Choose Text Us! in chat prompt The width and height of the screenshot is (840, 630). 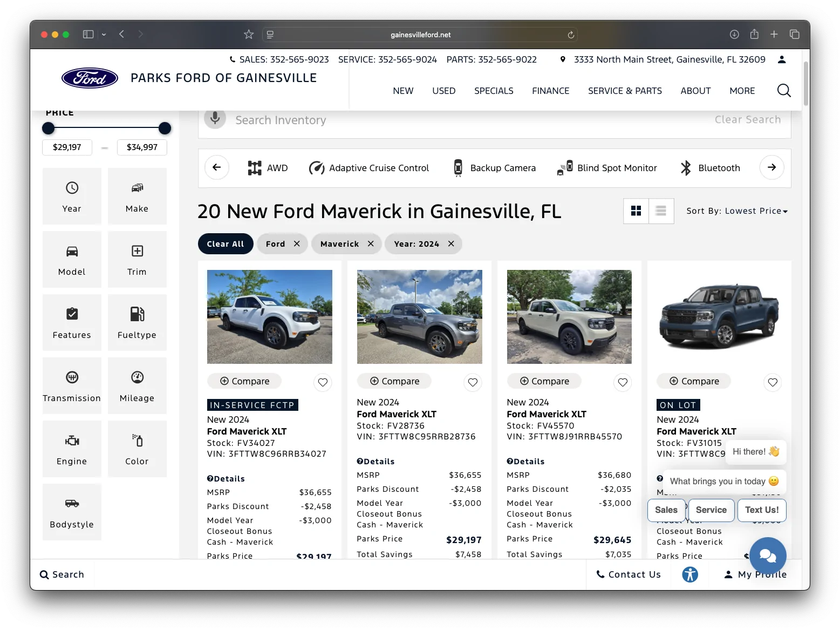click(x=762, y=510)
